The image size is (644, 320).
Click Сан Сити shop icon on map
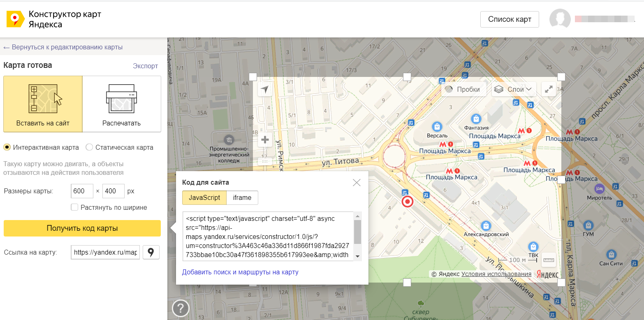pyautogui.click(x=612, y=254)
